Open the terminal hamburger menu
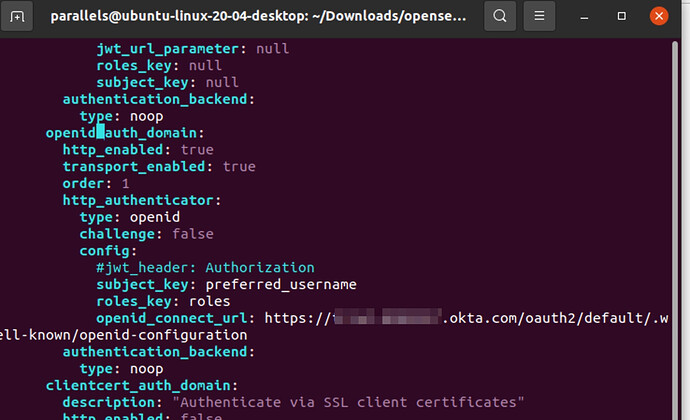Viewport: 690px width, 420px height. coord(539,16)
